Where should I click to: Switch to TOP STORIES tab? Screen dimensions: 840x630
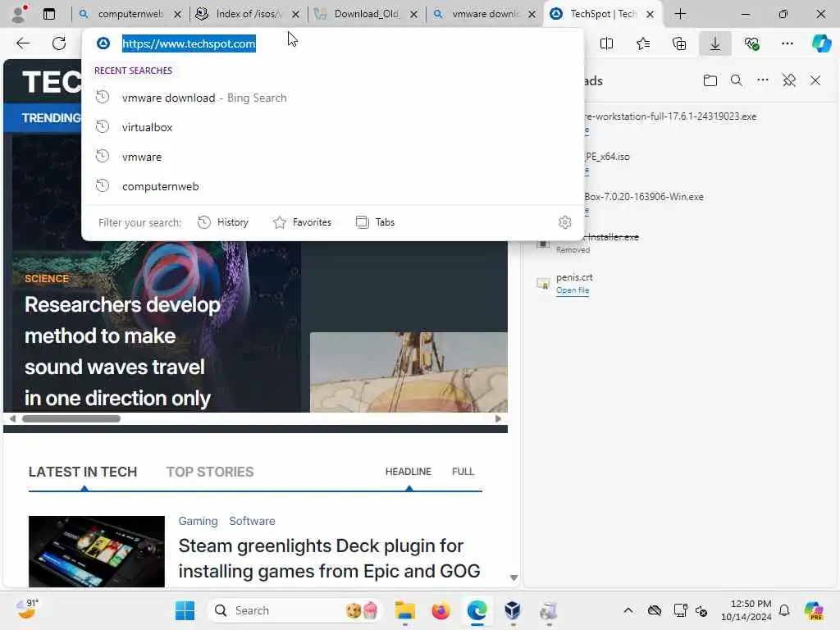coord(210,472)
